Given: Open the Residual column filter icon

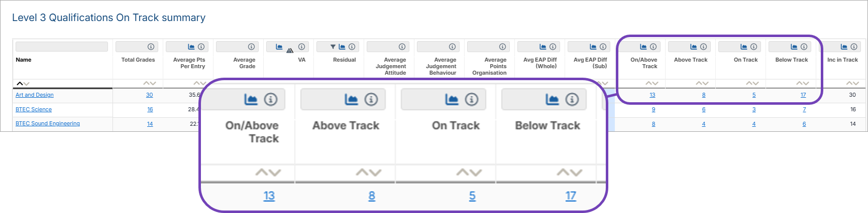Looking at the screenshot, I should [x=333, y=47].
